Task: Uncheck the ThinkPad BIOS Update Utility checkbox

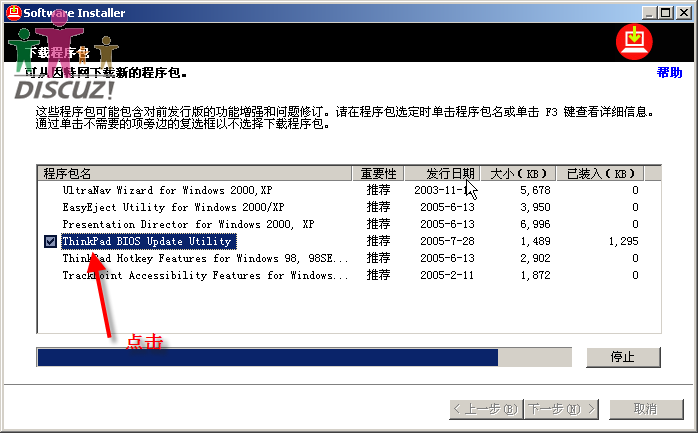Action: [50, 241]
